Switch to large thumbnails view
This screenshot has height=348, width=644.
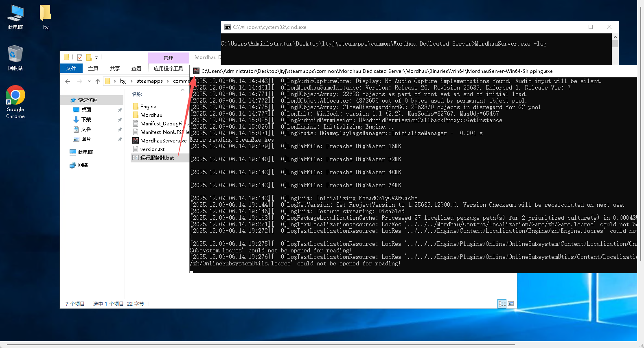pos(511,304)
